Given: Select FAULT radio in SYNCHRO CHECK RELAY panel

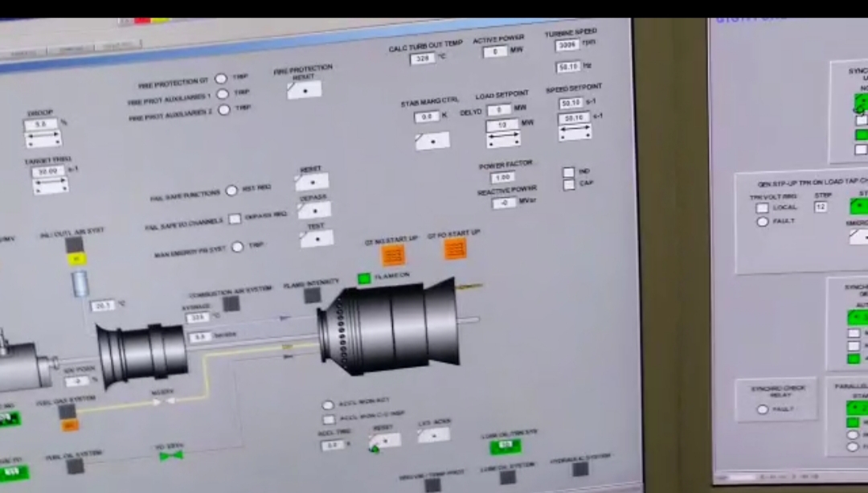Looking at the screenshot, I should coord(763,409).
